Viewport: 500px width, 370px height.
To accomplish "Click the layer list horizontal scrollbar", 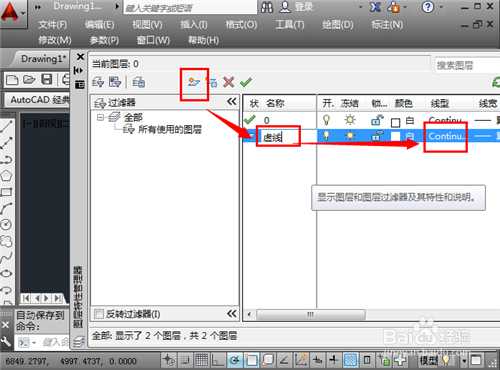I will click(x=310, y=314).
